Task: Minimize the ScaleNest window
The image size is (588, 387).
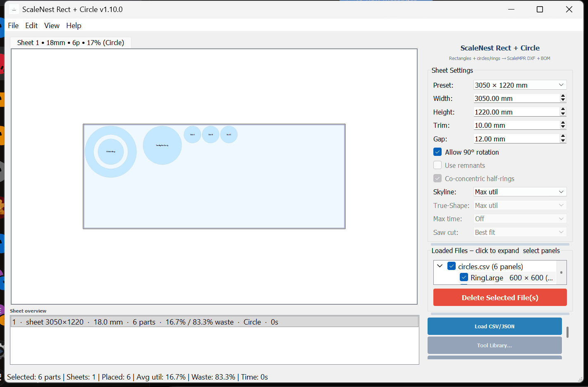Action: point(512,10)
